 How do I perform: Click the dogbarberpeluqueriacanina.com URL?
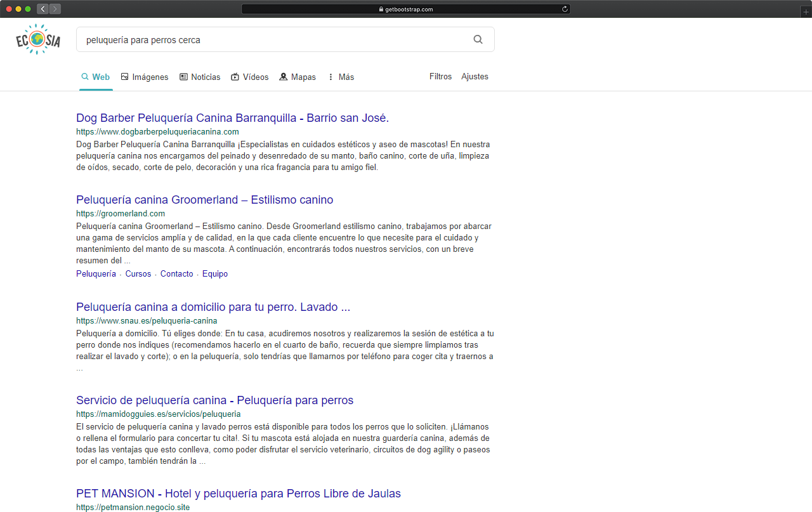(x=157, y=132)
